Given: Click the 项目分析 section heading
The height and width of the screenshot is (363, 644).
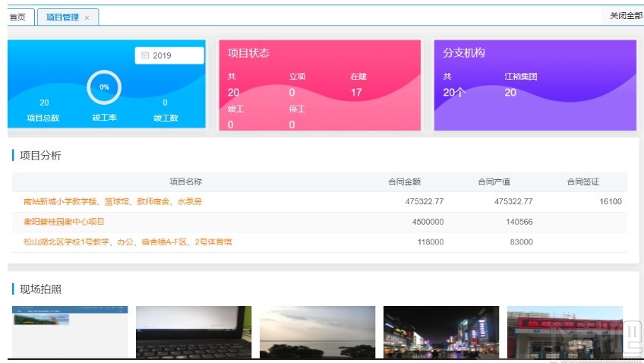Looking at the screenshot, I should pyautogui.click(x=40, y=155).
